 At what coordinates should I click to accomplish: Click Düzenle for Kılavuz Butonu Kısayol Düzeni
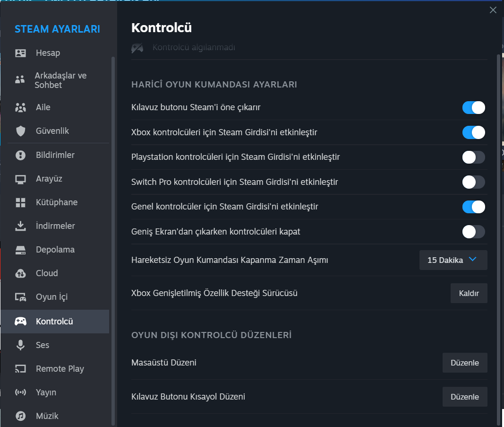pyautogui.click(x=465, y=397)
